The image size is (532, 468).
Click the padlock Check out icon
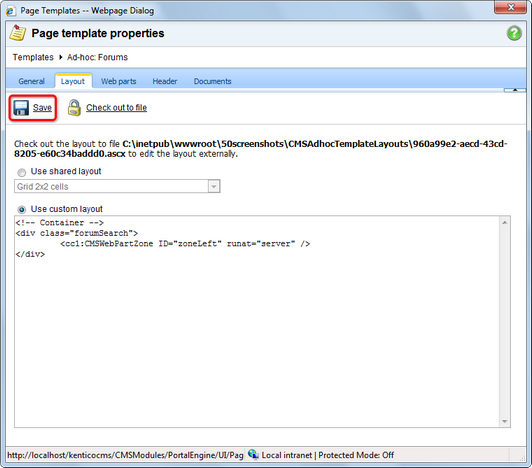pos(74,108)
